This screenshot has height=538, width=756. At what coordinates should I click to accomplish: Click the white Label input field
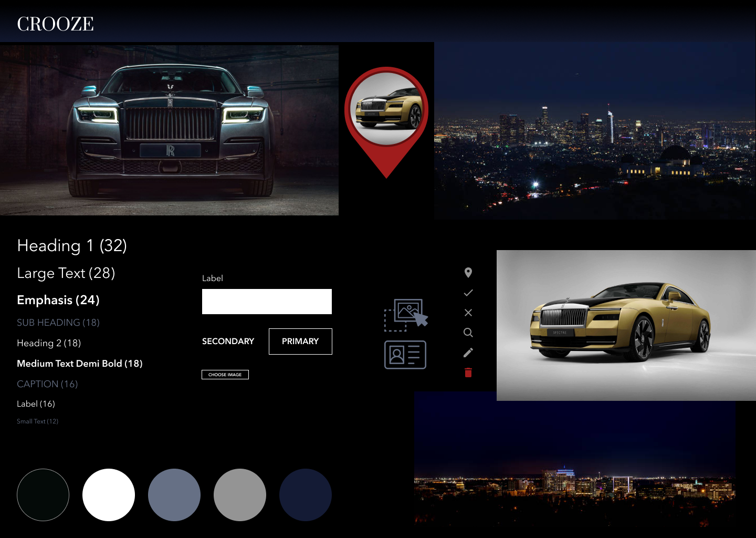pos(267,302)
